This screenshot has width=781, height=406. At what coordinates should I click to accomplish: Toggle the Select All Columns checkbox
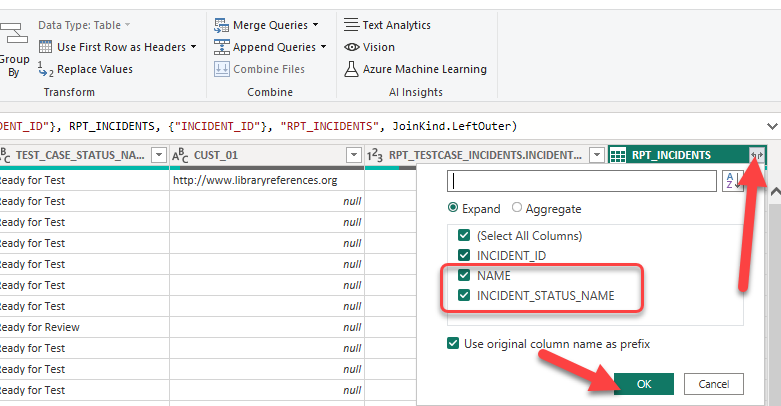[x=464, y=235]
